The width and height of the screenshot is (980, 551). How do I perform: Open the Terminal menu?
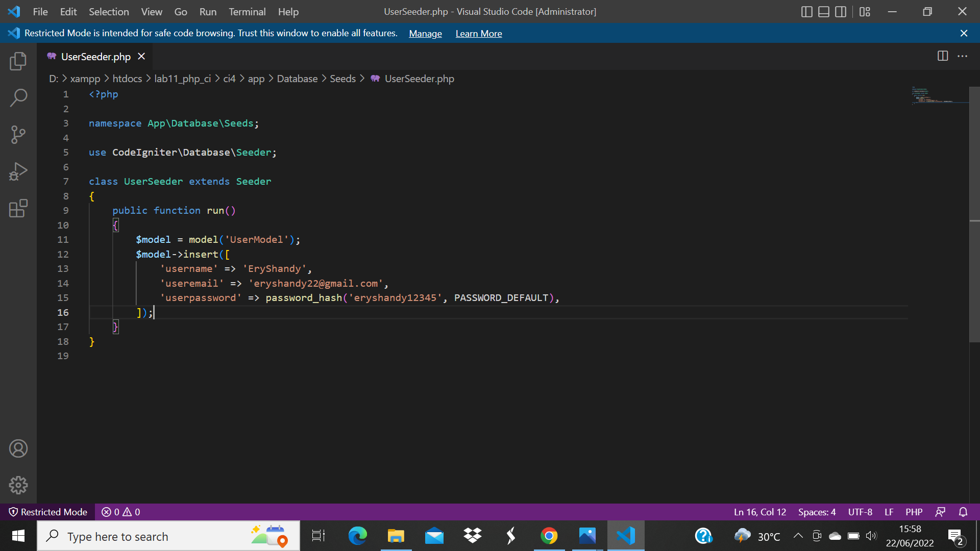247,11
